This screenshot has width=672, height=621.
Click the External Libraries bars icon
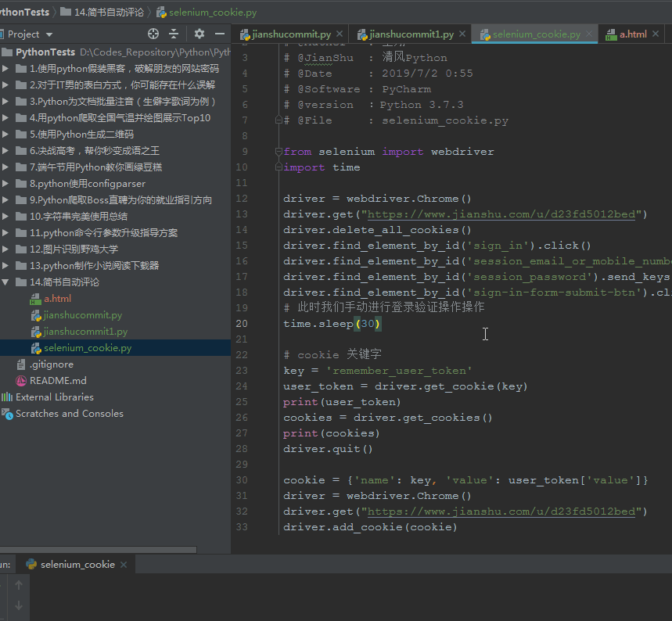(7, 397)
